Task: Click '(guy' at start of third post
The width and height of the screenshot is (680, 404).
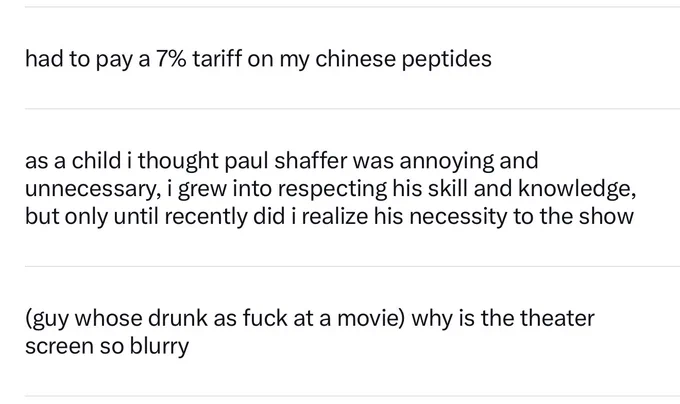Action: click(47, 319)
